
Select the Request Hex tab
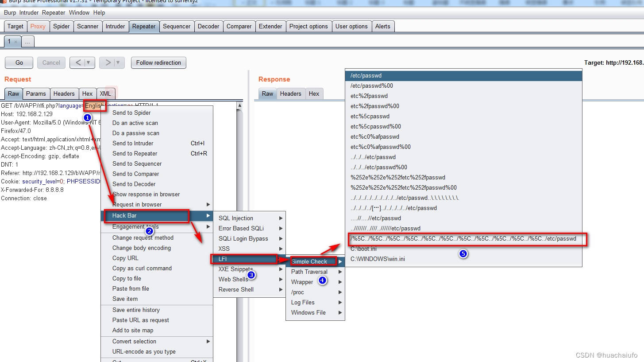[88, 93]
